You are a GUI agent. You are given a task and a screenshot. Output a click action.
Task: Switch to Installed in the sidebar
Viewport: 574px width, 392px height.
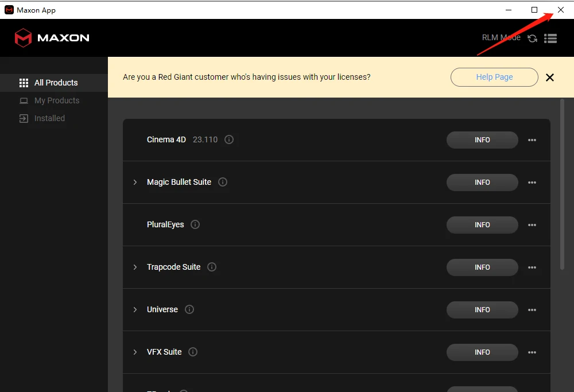click(54, 118)
